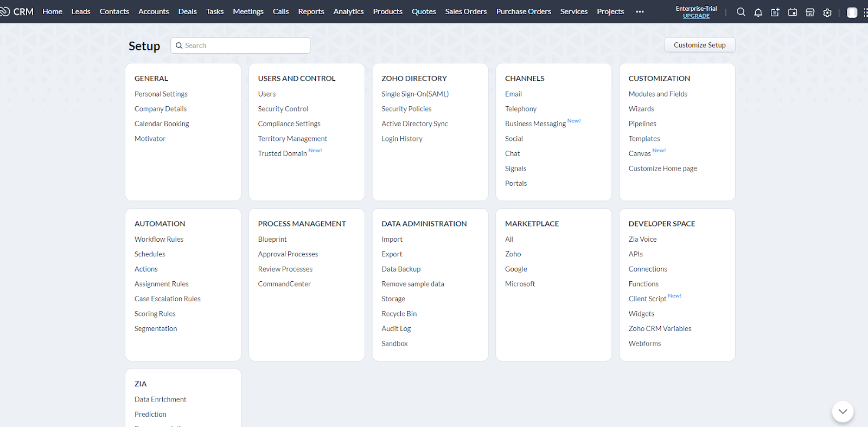Click the scroll-down chevron floating button

pyautogui.click(x=843, y=411)
